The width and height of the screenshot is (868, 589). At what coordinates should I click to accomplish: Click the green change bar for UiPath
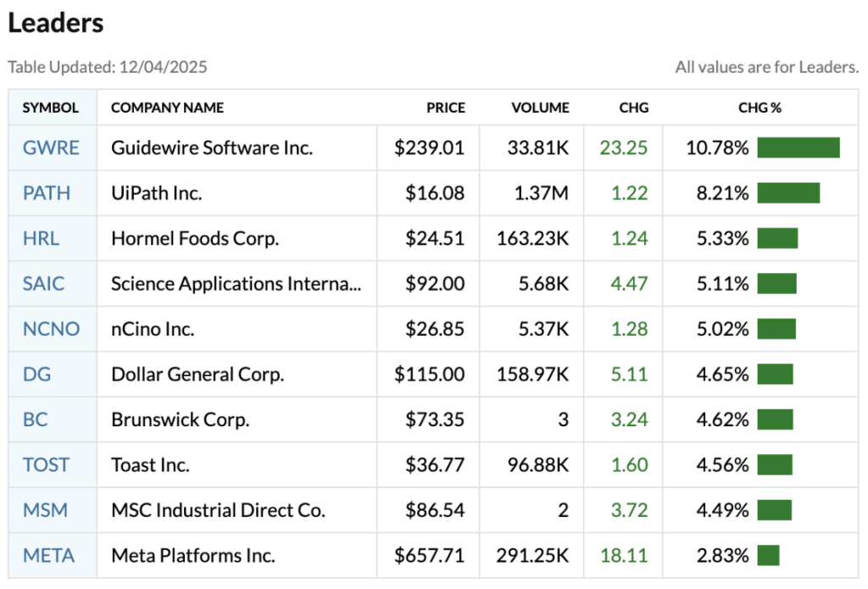[788, 193]
